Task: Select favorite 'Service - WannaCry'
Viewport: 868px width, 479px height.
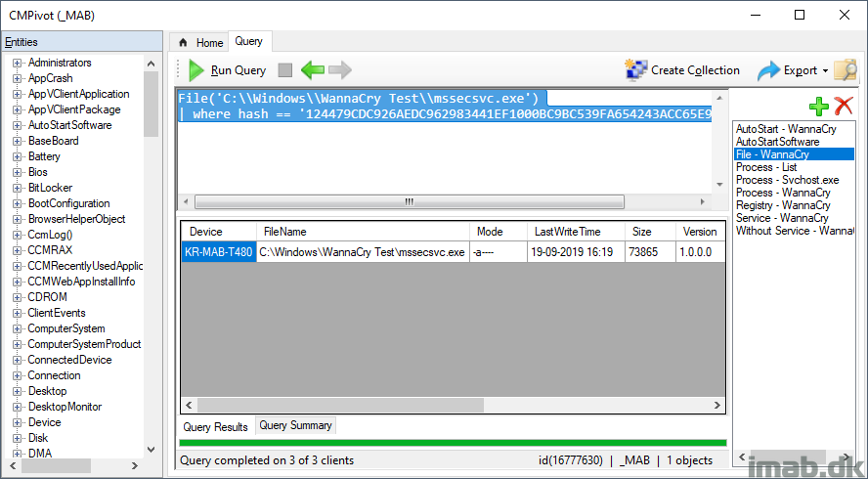Action: pyautogui.click(x=782, y=218)
